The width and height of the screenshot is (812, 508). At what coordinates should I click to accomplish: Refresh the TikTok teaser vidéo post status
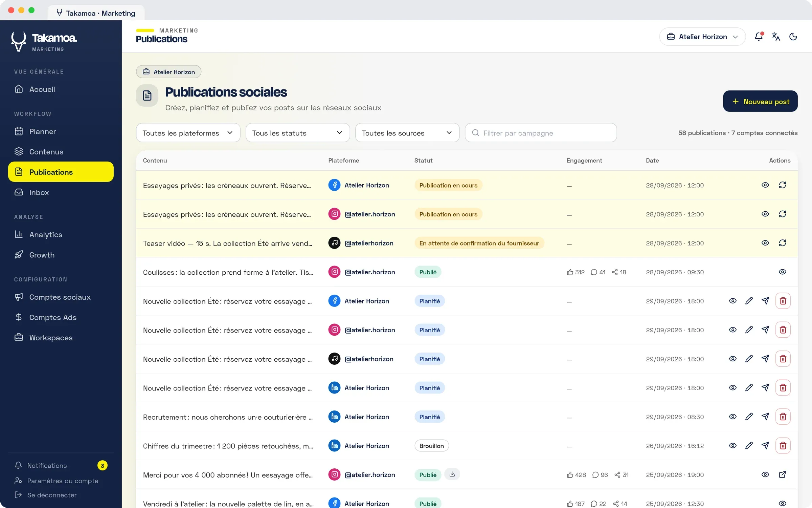(783, 243)
